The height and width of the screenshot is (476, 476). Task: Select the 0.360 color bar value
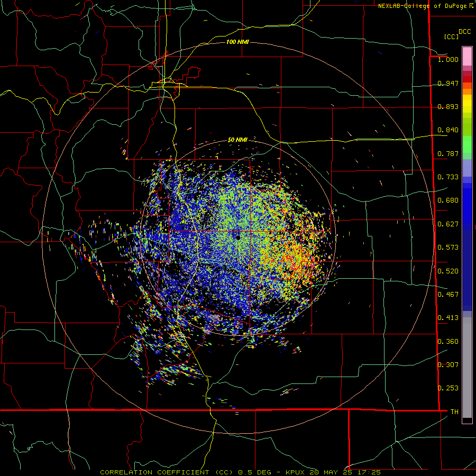click(x=448, y=342)
